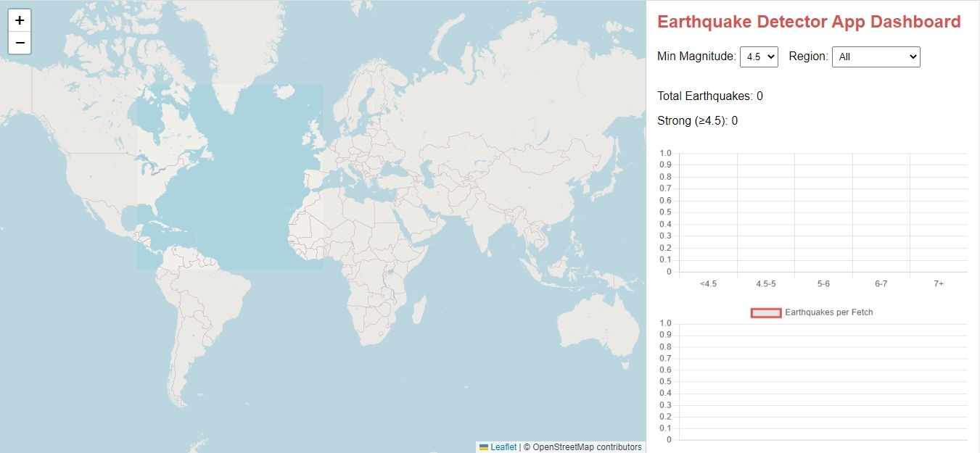Click the highlighted blue Atlantic region rectangle
The image size is (980, 453).
pyautogui.click(x=239, y=181)
